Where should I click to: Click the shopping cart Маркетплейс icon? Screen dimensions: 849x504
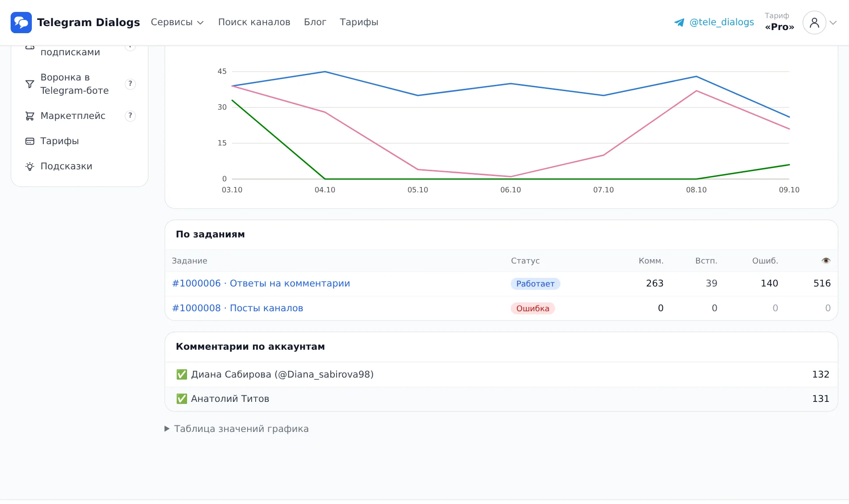[x=30, y=116]
